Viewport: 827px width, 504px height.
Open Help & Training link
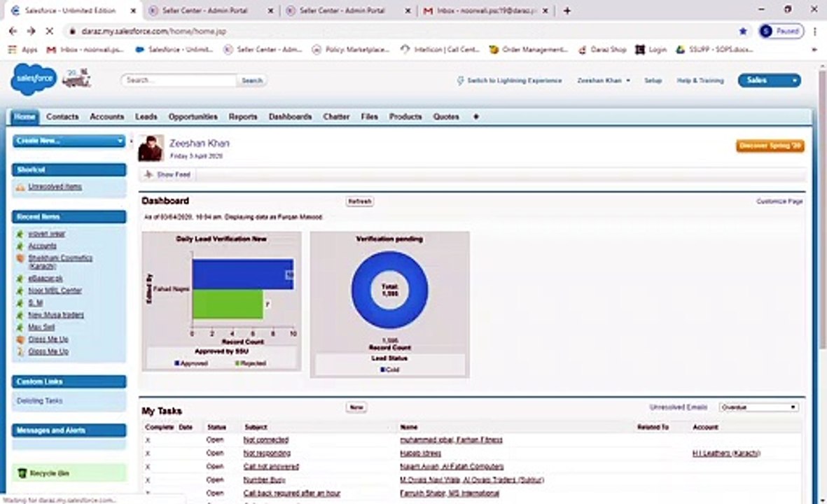700,80
